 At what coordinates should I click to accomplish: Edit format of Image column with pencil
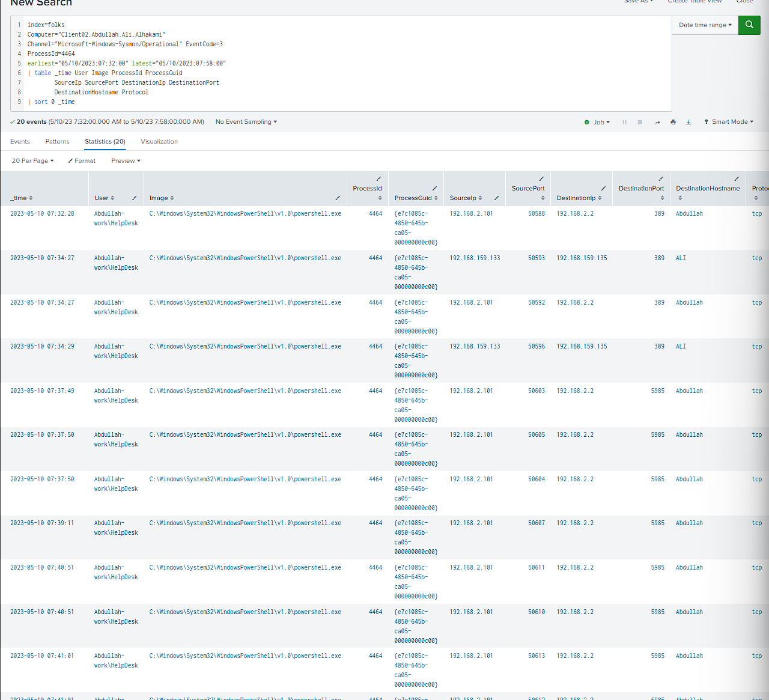pyautogui.click(x=338, y=198)
